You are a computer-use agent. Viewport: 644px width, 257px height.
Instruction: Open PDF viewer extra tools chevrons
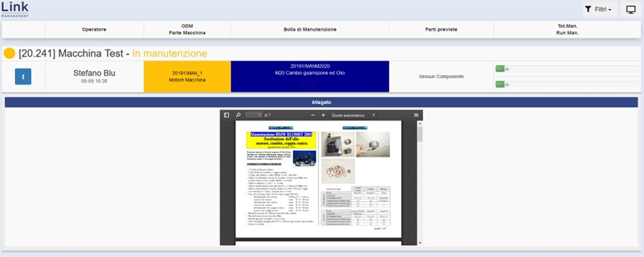coord(416,116)
